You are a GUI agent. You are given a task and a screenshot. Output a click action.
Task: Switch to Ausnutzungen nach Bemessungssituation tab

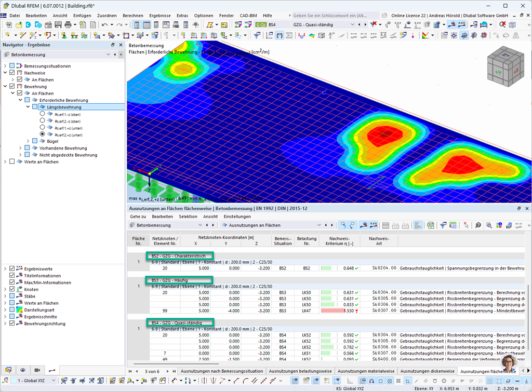pos(222,371)
